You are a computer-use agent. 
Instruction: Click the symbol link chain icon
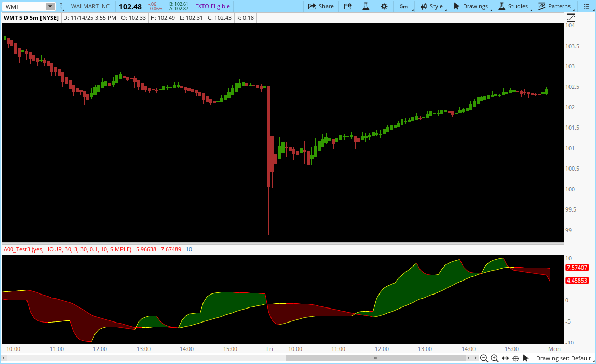61,6
